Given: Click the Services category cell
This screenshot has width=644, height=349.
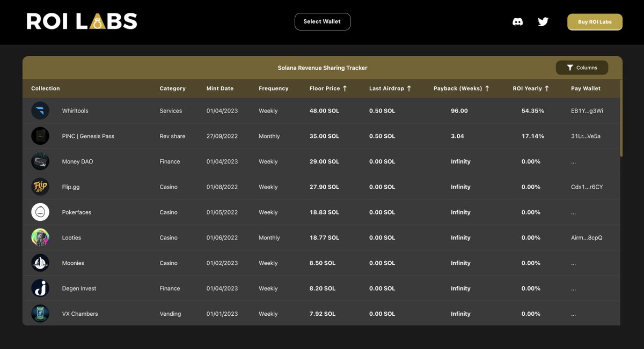Looking at the screenshot, I should [x=171, y=111].
